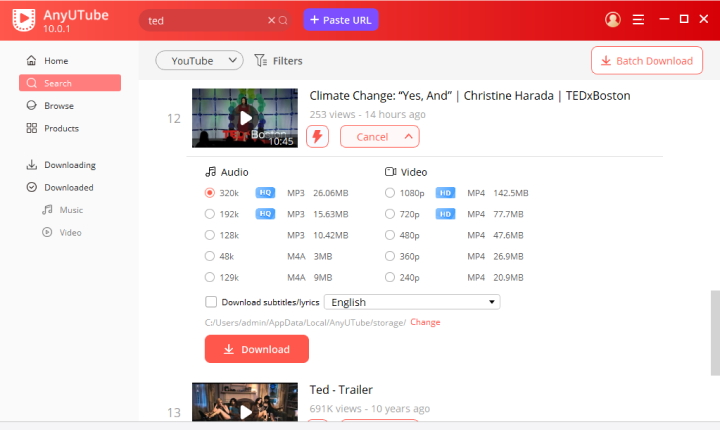Open the Downloaded list
720x430 pixels.
click(x=70, y=187)
